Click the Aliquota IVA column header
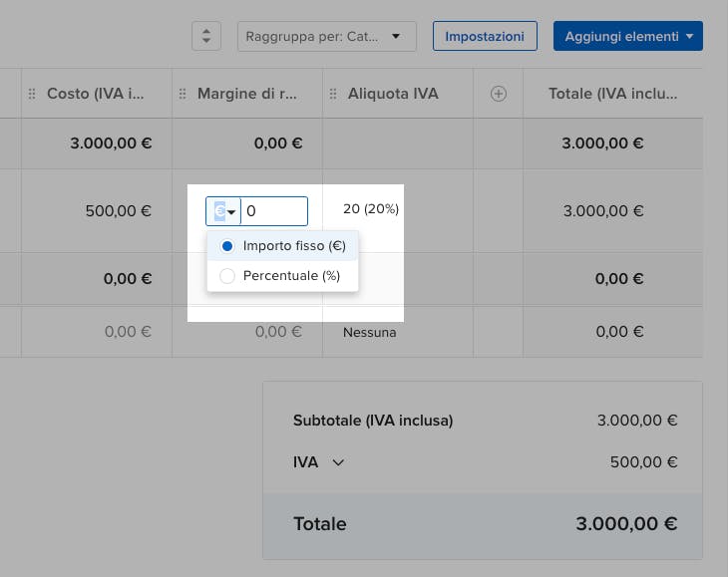This screenshot has height=577, width=728. coord(393,94)
